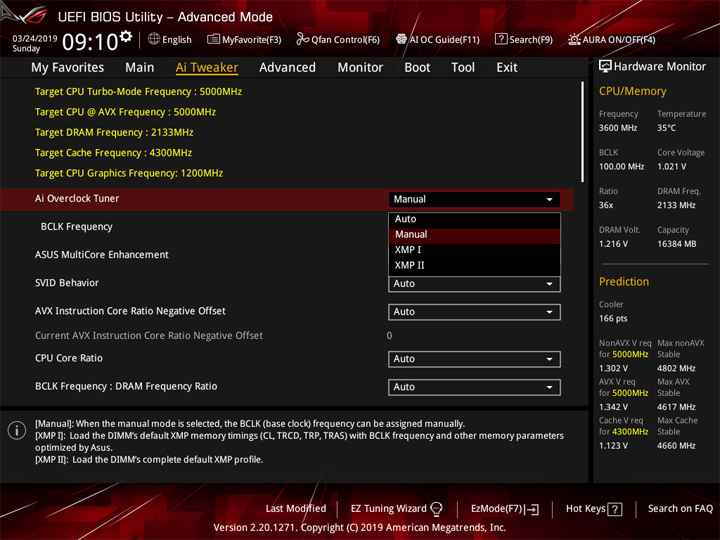This screenshot has height=540, width=720.
Task: Click the CPU/Memory heading
Action: (x=632, y=91)
